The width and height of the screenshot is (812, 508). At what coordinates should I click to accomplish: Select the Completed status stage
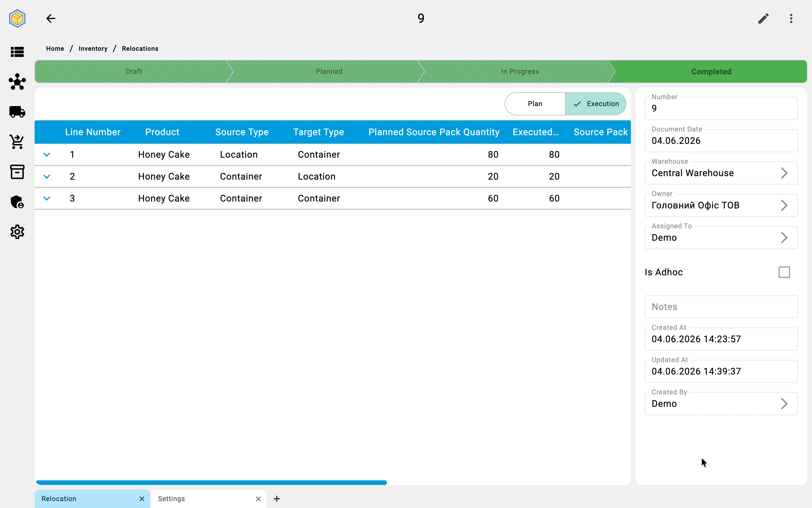click(711, 72)
